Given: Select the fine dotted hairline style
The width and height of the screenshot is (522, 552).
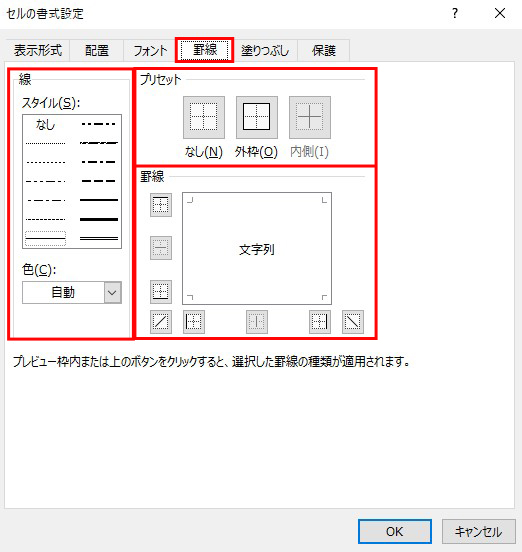Looking at the screenshot, I should [x=45, y=143].
